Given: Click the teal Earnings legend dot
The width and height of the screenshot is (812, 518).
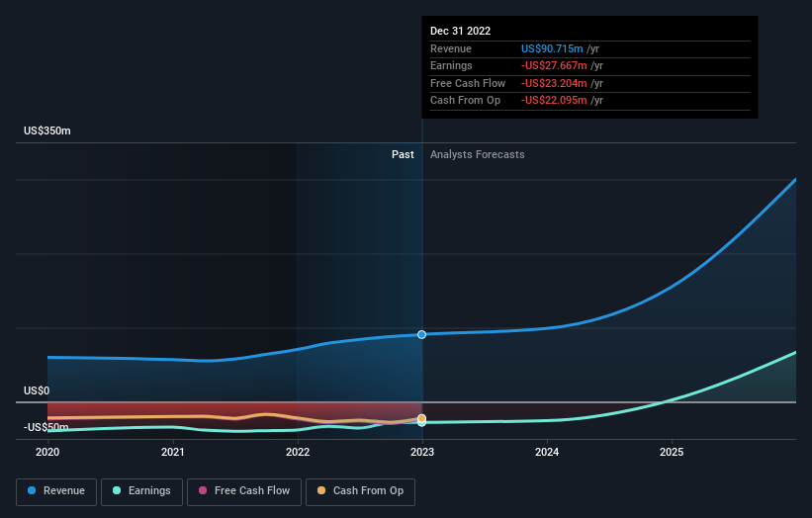Looking at the screenshot, I should coord(117,490).
